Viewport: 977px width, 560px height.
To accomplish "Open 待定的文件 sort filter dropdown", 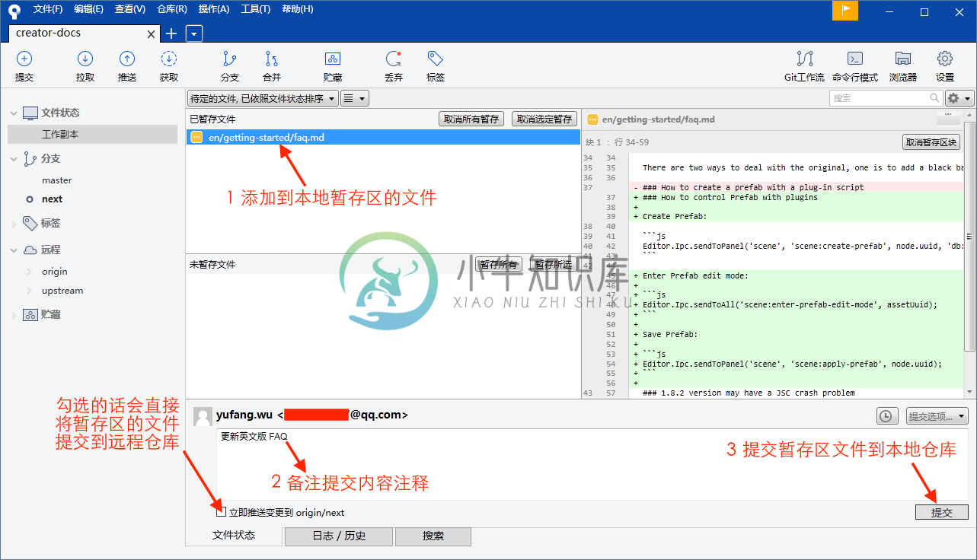I will coord(263,98).
